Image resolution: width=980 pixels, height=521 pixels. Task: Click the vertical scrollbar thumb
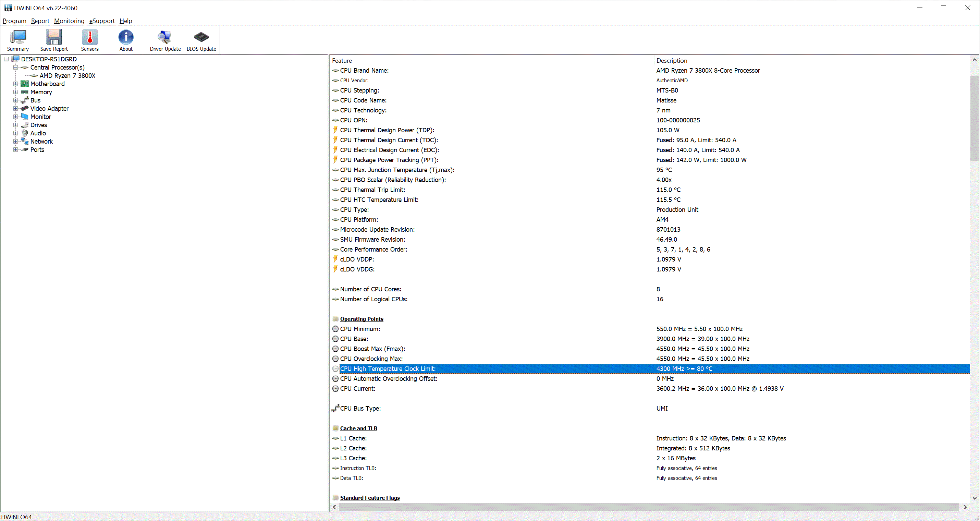(x=975, y=118)
